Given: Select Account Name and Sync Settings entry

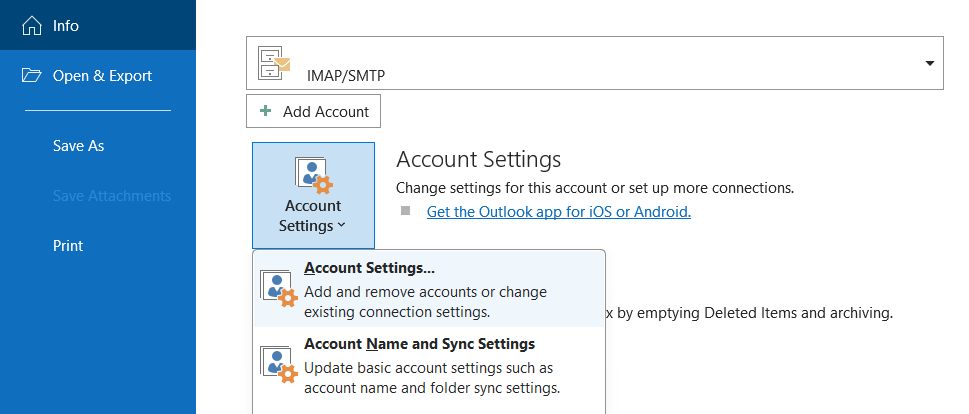Looking at the screenshot, I should (x=429, y=365).
